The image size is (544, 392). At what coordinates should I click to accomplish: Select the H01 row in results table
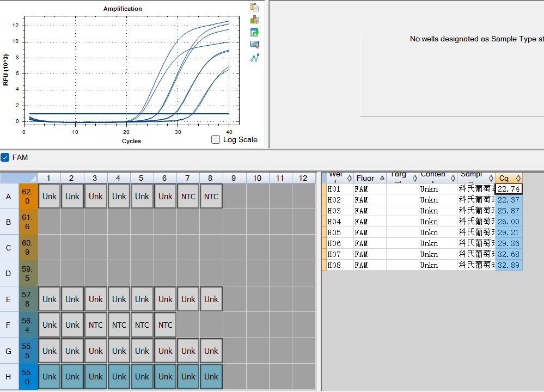click(x=422, y=189)
